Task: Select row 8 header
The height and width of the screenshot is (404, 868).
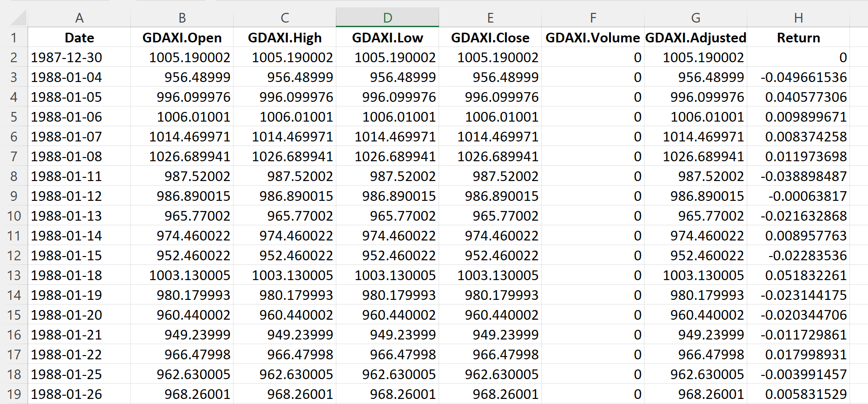Action: pyautogui.click(x=14, y=176)
